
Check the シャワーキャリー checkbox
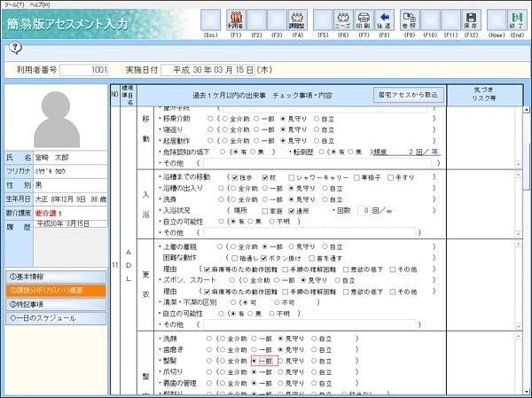tap(291, 177)
